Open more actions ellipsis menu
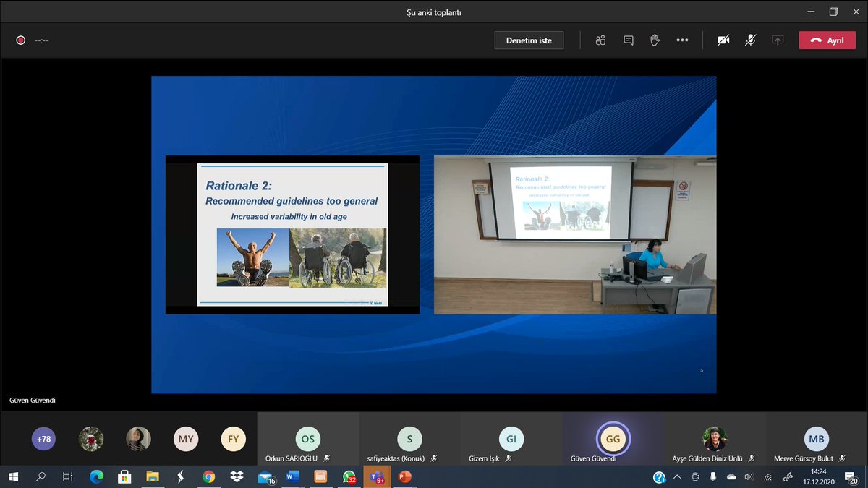The image size is (868, 488). (x=682, y=40)
